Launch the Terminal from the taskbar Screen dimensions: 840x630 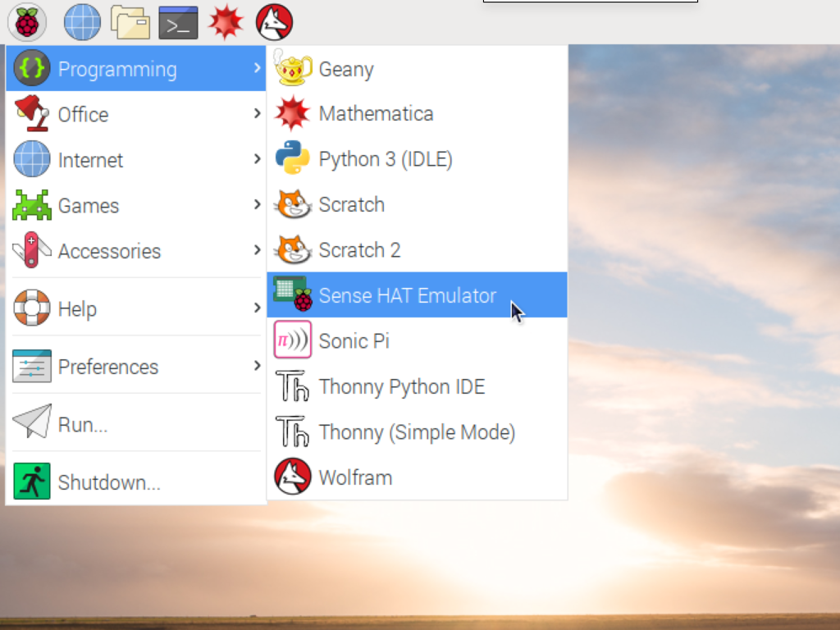[x=178, y=22]
